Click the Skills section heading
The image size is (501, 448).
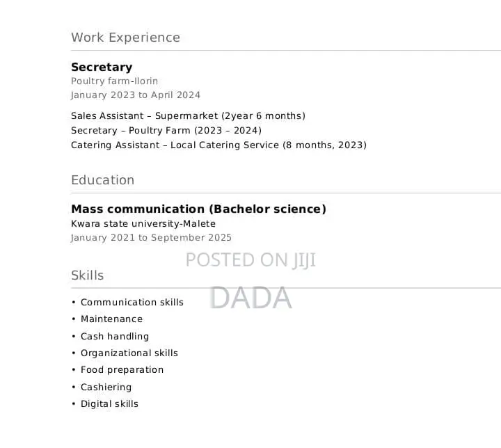pyautogui.click(x=87, y=275)
